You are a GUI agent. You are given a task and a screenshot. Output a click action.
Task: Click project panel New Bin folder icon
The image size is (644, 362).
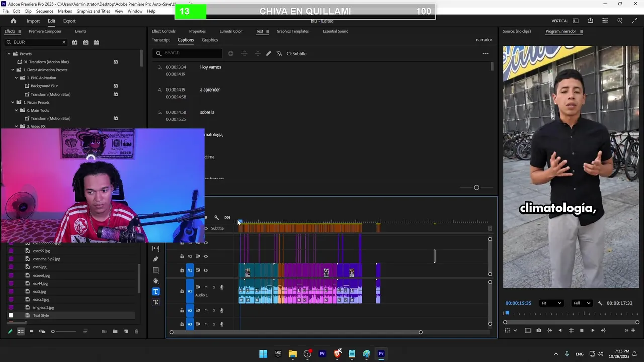pos(115,331)
